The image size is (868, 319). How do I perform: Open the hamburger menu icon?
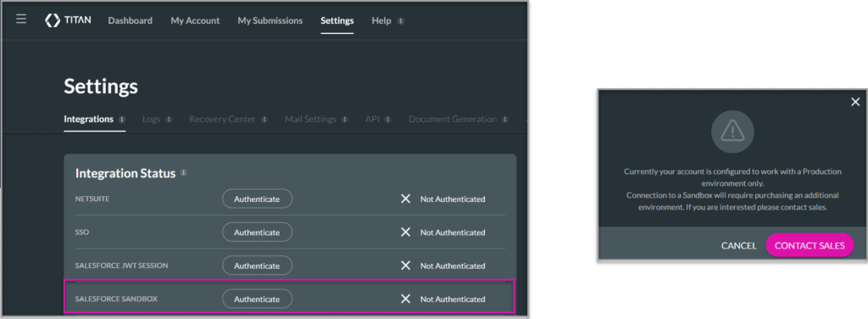pos(21,20)
